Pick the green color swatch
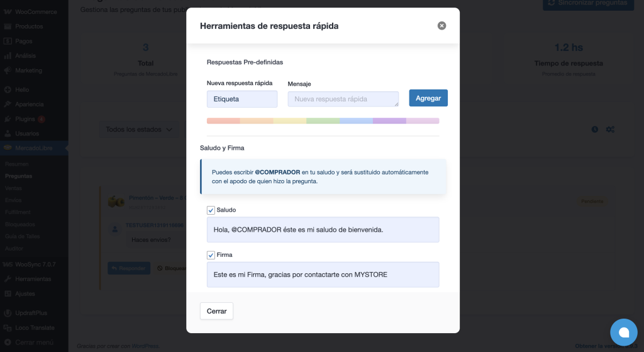The height and width of the screenshot is (352, 644). coord(323,121)
